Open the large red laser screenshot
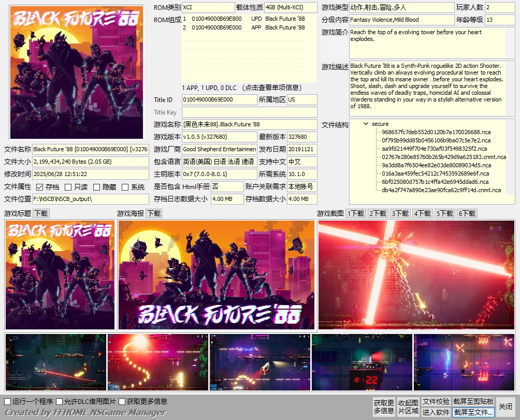 (416, 275)
